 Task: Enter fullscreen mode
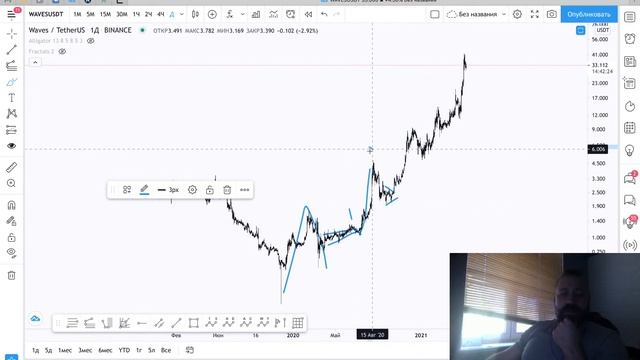tap(535, 14)
